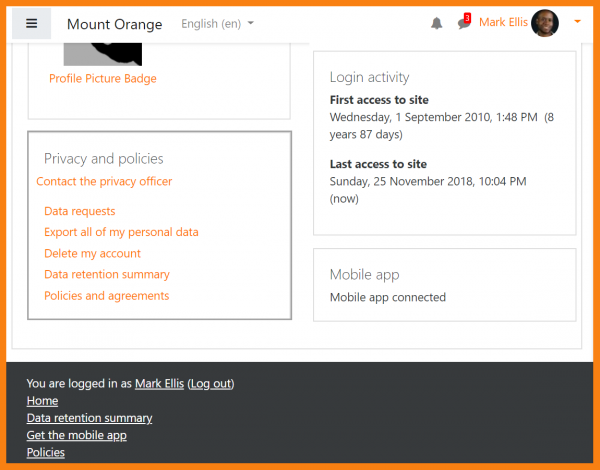Log out using the footer link
The width and height of the screenshot is (600, 470).
point(210,384)
